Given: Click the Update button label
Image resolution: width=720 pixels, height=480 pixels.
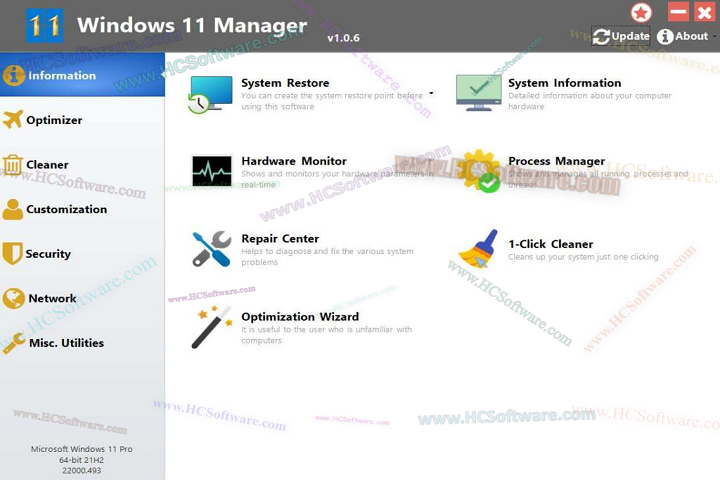Looking at the screenshot, I should [x=630, y=36].
